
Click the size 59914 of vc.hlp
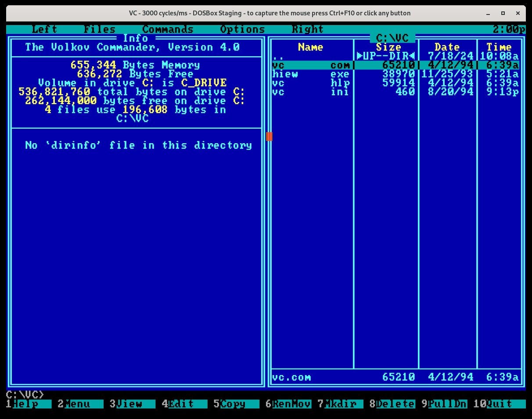pyautogui.click(x=399, y=83)
